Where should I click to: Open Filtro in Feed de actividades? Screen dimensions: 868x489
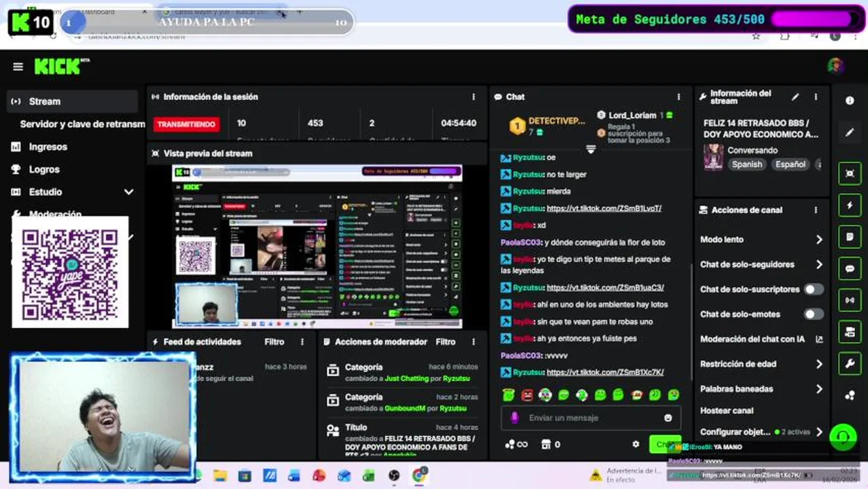[274, 342]
